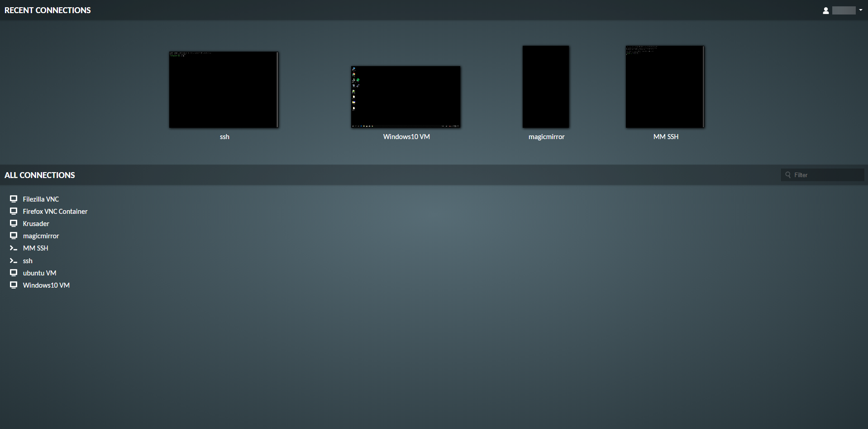Viewport: 868px width, 429px height.
Task: Click the monitor icon next to ubuntu VM
Action: tap(14, 273)
